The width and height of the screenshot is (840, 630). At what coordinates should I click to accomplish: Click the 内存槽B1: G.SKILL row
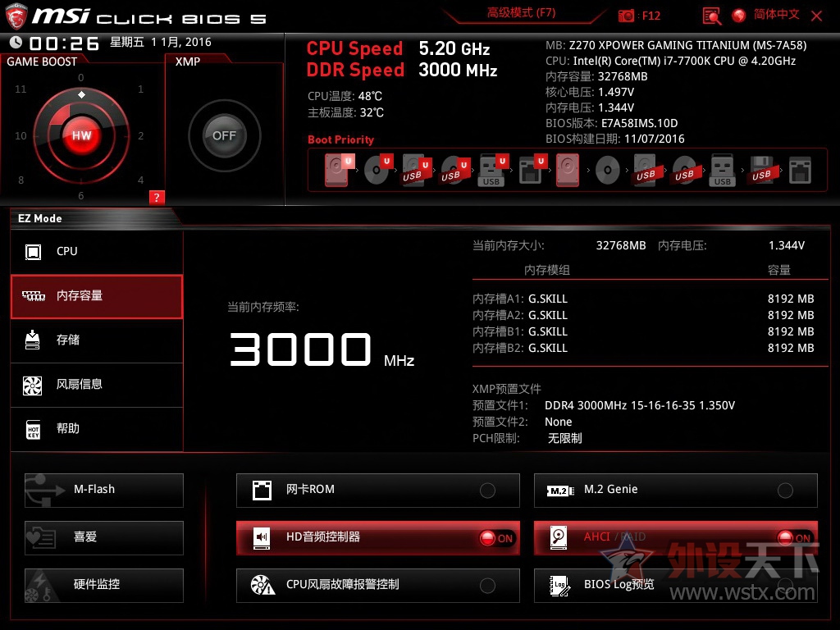643,332
